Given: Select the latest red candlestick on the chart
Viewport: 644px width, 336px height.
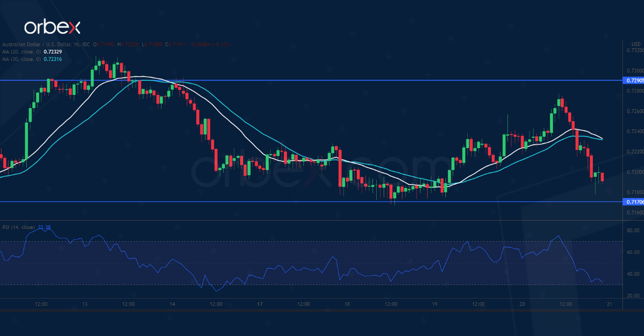Looking at the screenshot, I should tap(602, 177).
